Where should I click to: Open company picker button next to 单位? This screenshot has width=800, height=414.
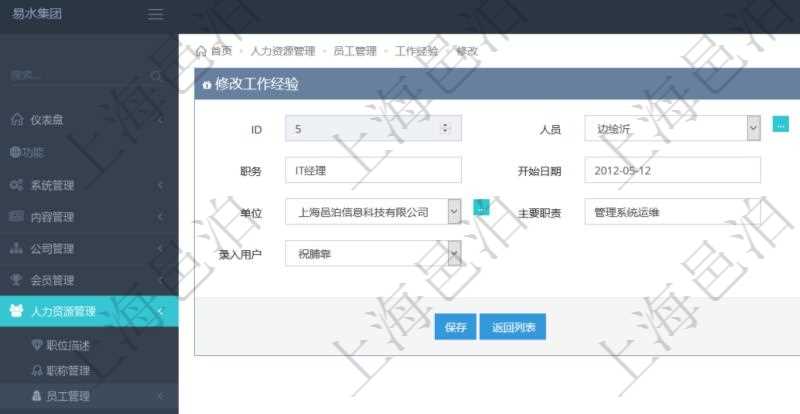point(481,207)
